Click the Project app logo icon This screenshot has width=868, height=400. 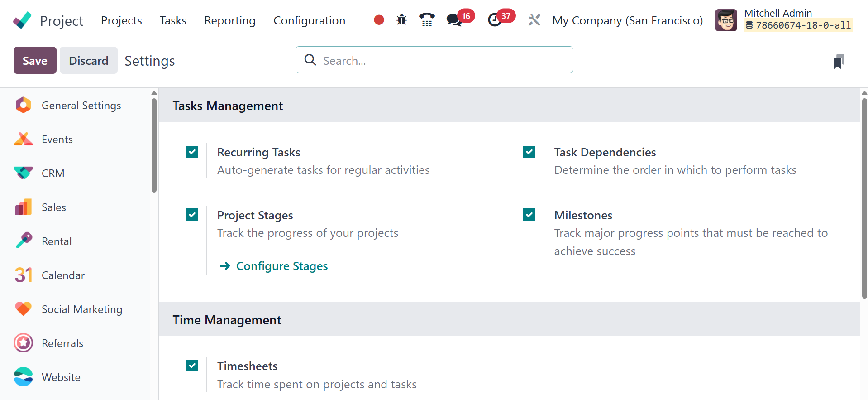(x=22, y=20)
